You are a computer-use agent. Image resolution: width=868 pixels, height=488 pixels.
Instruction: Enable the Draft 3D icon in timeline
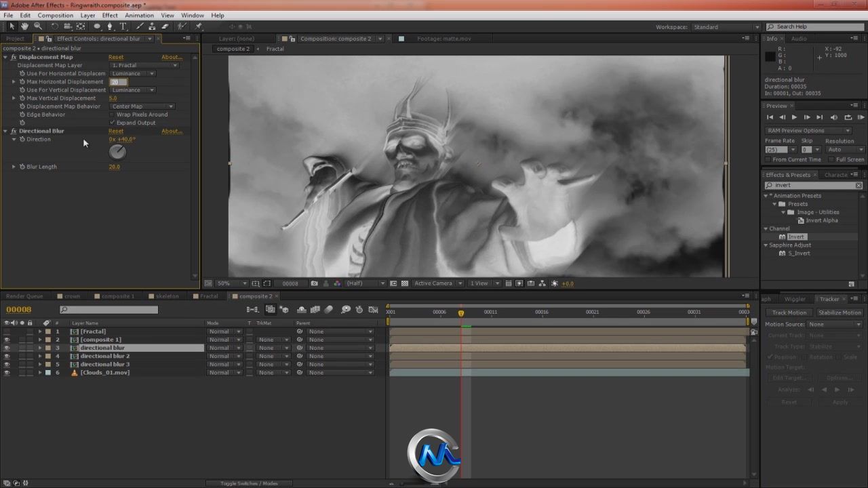[284, 310]
